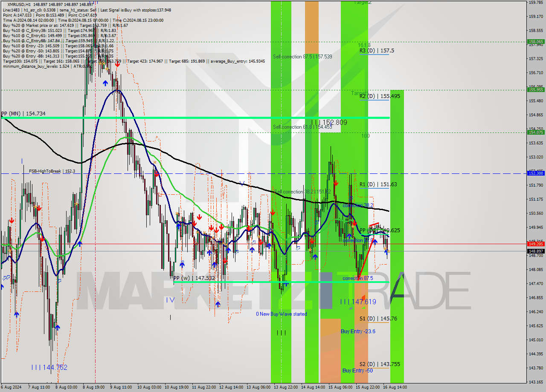546x392 pixels.
Task: Click the red 149.205 price tag
Action: (536, 244)
